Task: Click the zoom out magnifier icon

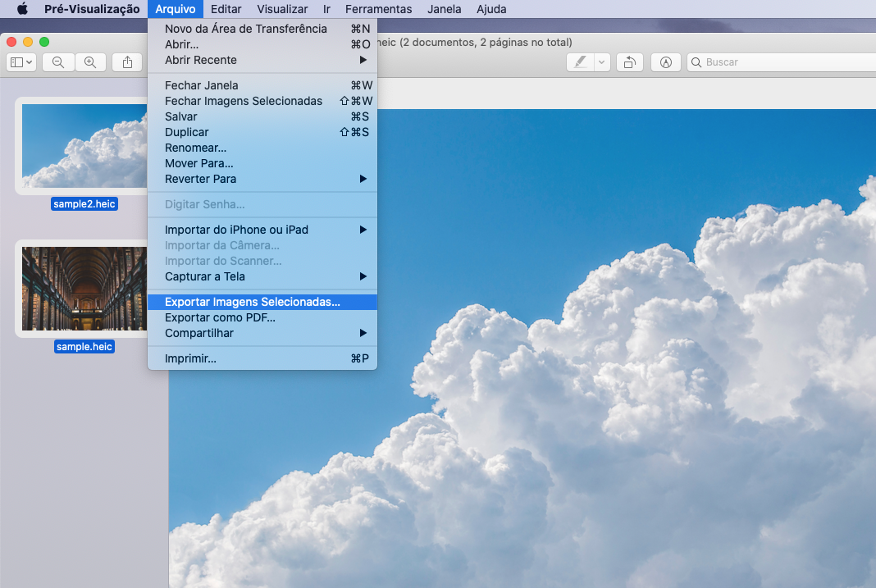Action: [x=58, y=62]
